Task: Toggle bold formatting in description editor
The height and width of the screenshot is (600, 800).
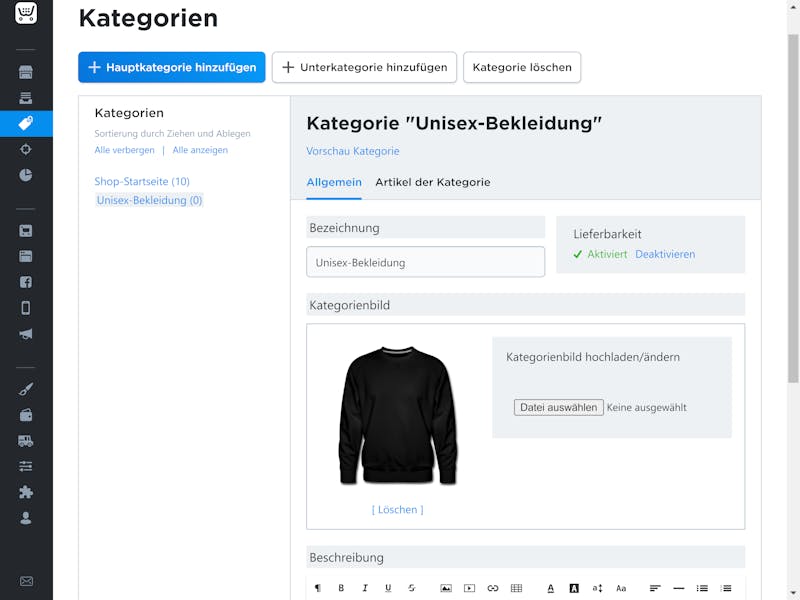Action: (x=341, y=588)
